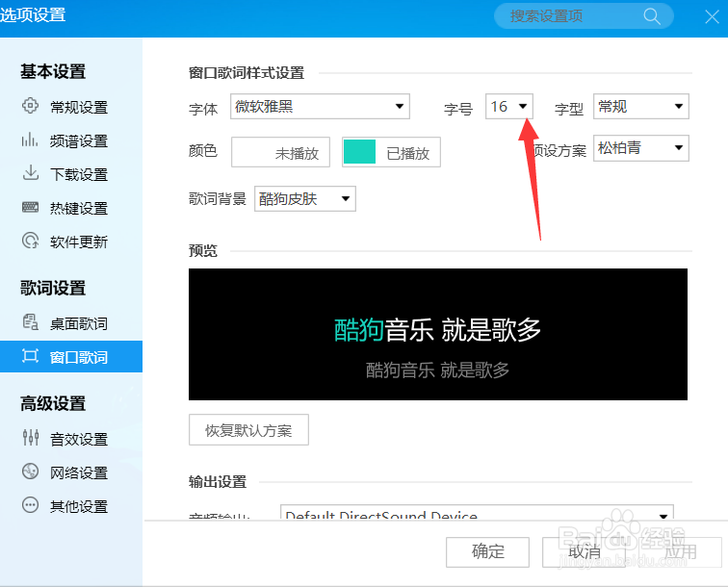Image resolution: width=728 pixels, height=587 pixels.
Task: Select 热键设置 sidebar item
Action: 71,208
